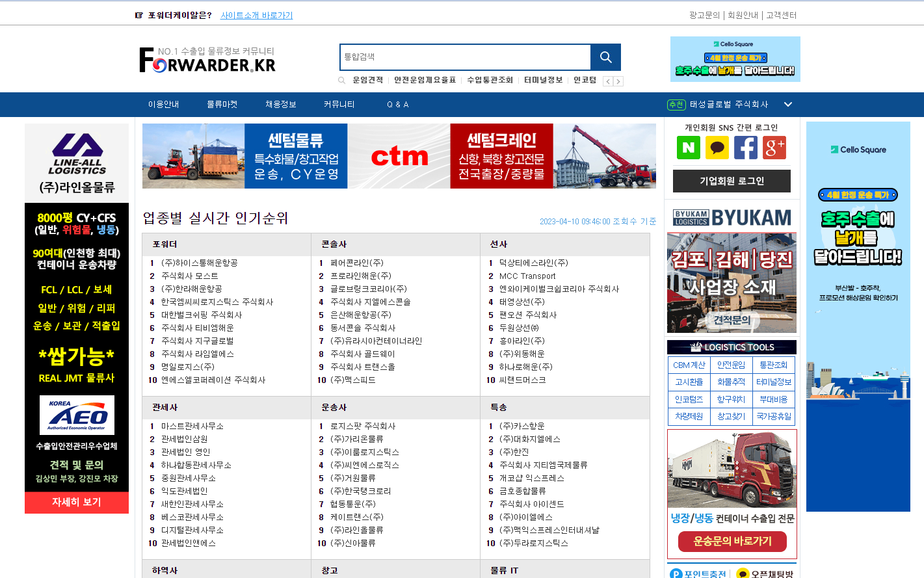The height and width of the screenshot is (578, 924).
Task: Open MCC Transport shipping line entry
Action: tap(527, 276)
